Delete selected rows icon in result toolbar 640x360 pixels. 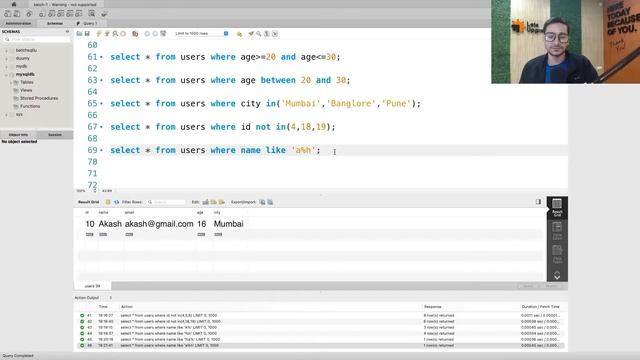click(222, 202)
